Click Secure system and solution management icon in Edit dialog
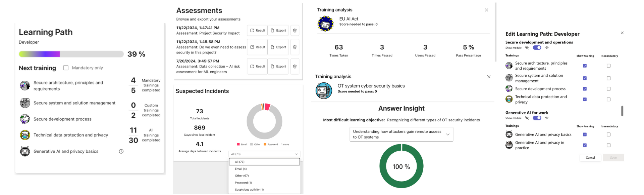The image size is (644, 195). (x=509, y=78)
